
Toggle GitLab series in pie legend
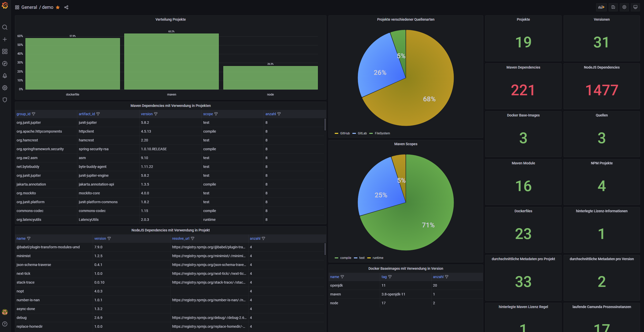(362, 133)
